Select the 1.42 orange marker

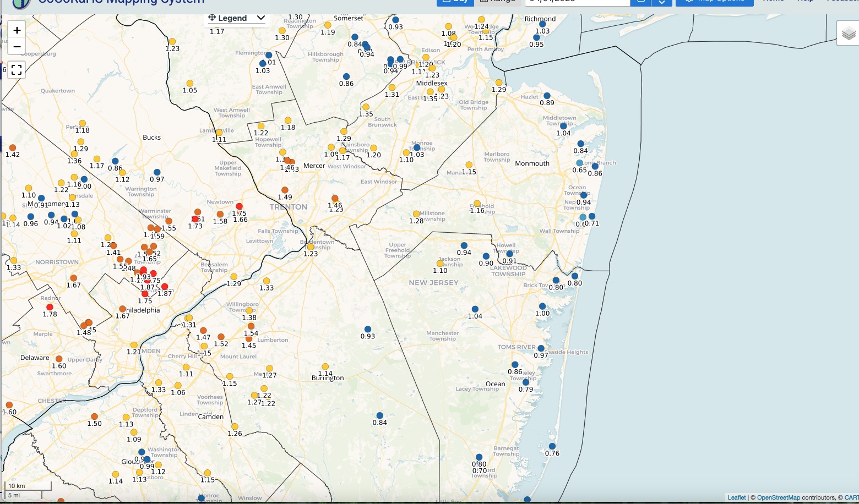(x=12, y=147)
